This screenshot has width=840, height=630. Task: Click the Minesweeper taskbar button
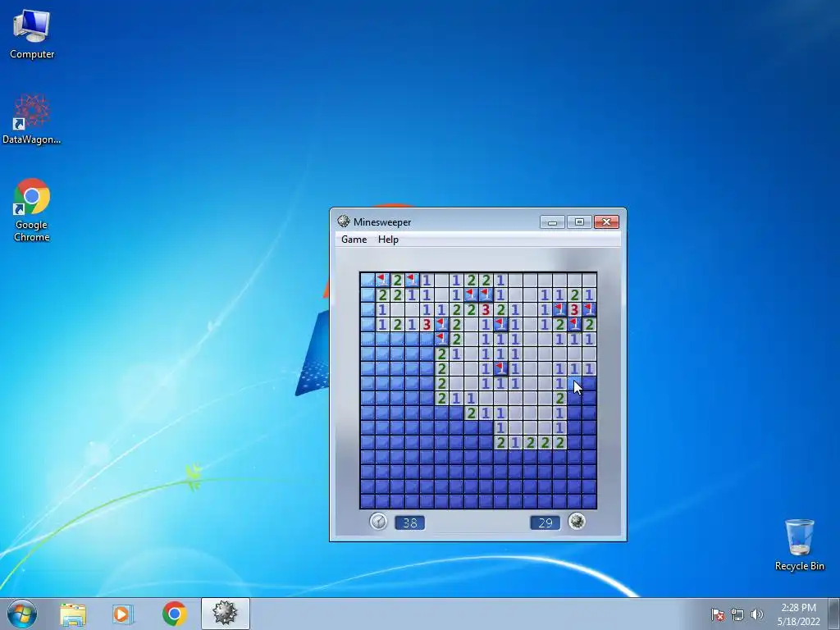pos(225,614)
